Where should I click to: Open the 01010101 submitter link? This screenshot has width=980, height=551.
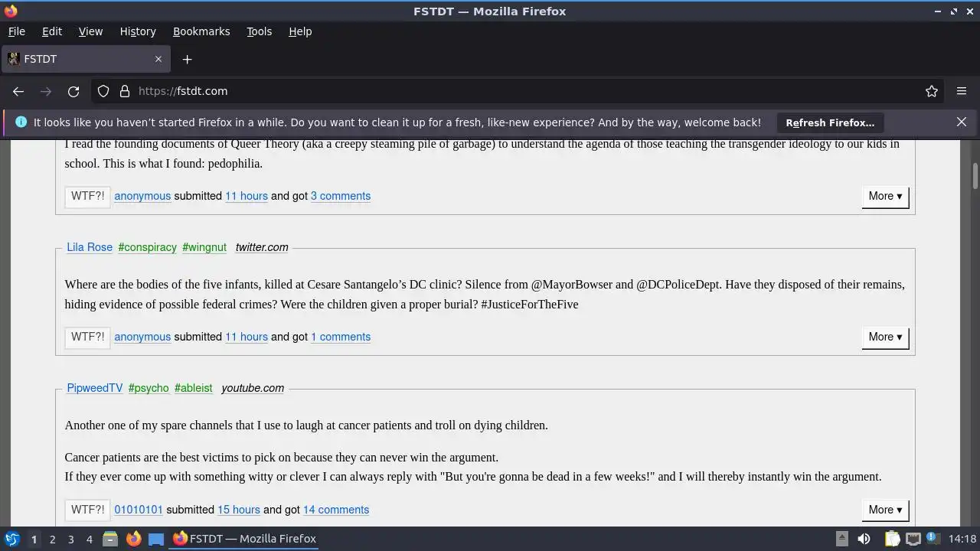[139, 510]
